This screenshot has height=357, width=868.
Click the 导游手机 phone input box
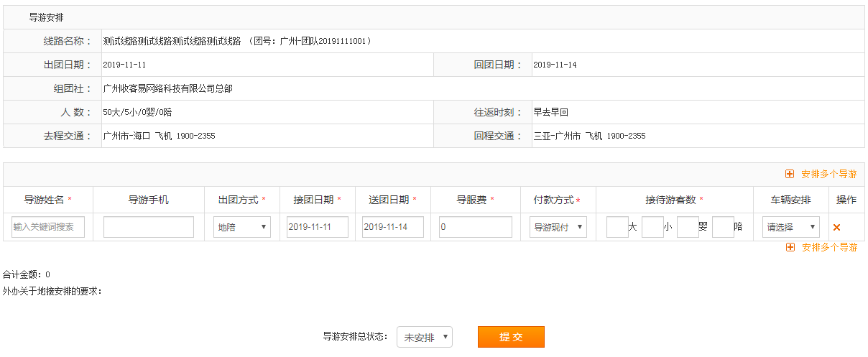point(149,228)
